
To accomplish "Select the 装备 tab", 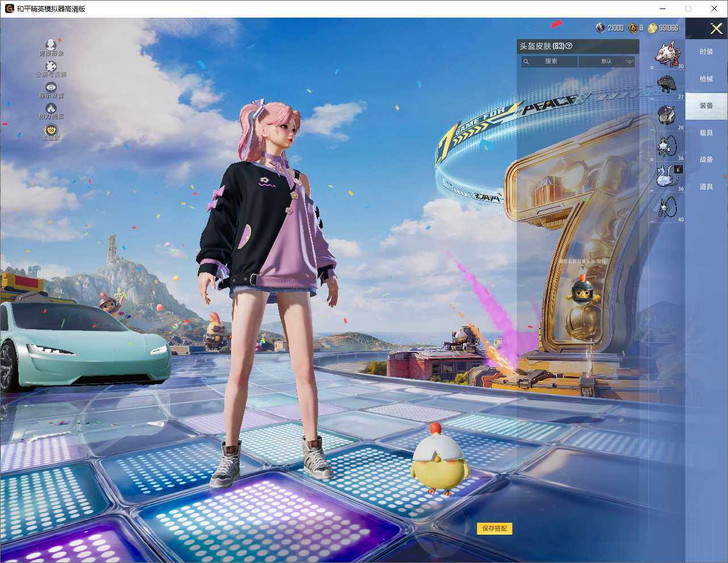I will 706,106.
